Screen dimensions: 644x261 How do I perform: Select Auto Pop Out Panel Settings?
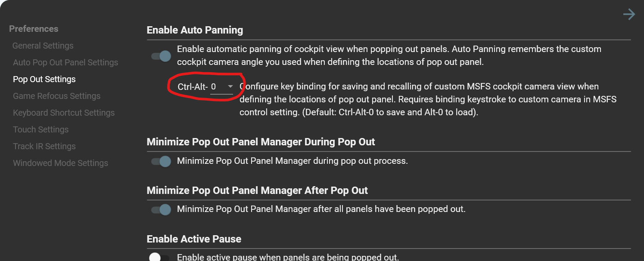click(65, 62)
